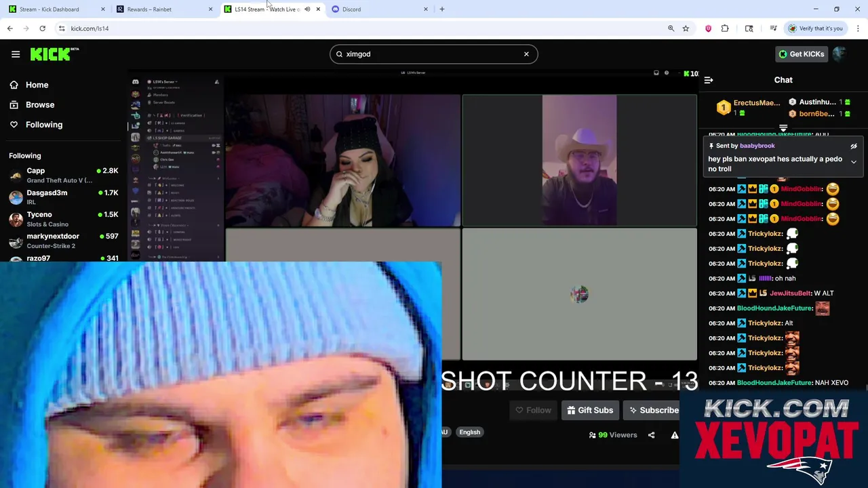Click the kick.com/ls14 address bar
Screen dimensions: 868x488
point(366,28)
